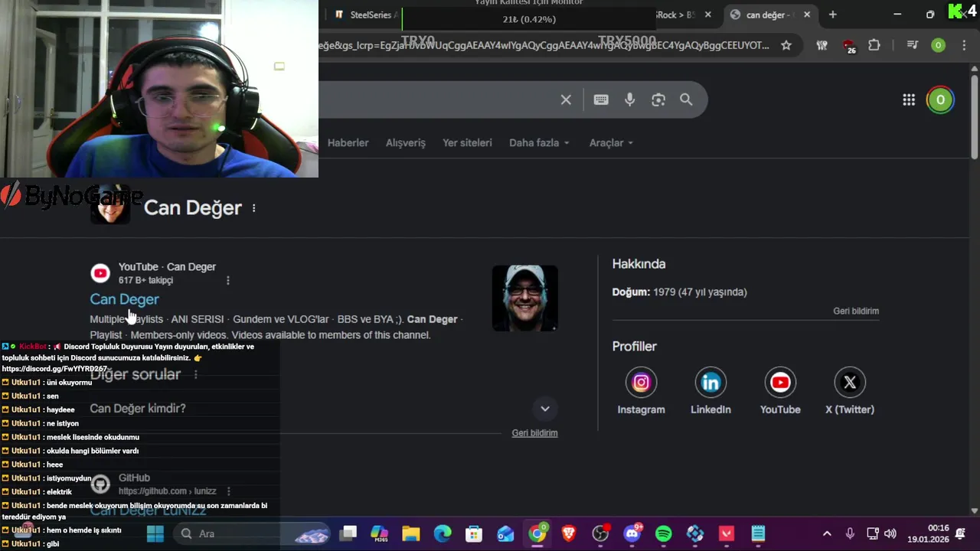Click the 'Doğum: 1979' birth info text
The height and width of the screenshot is (551, 980).
point(679,292)
